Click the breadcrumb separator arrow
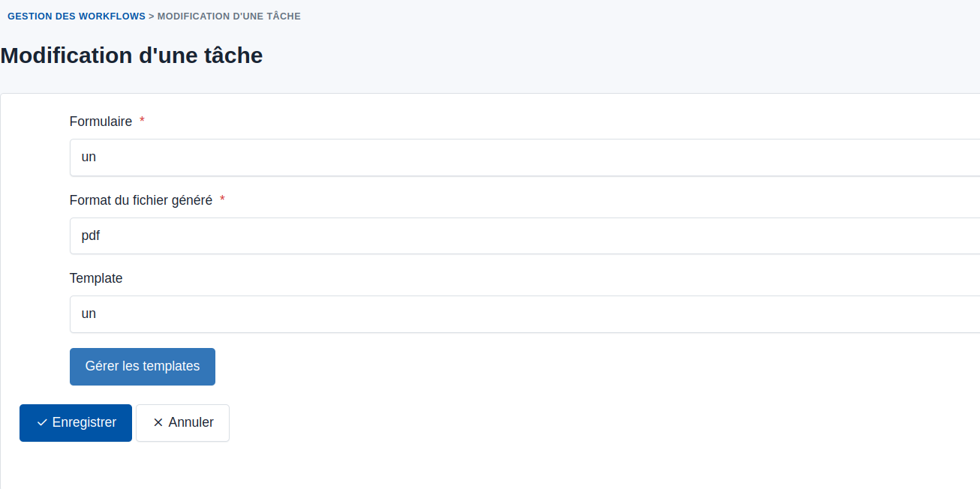 coord(152,16)
